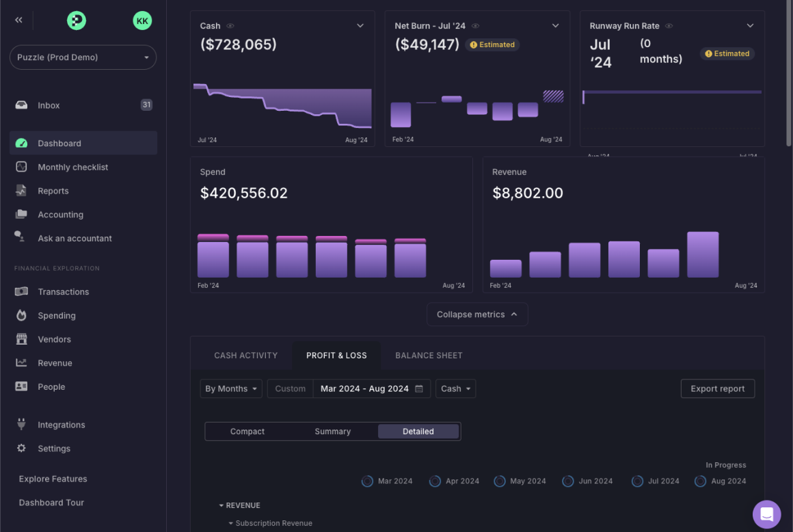Switch to the CASH ACTIVITY tab

pos(245,355)
